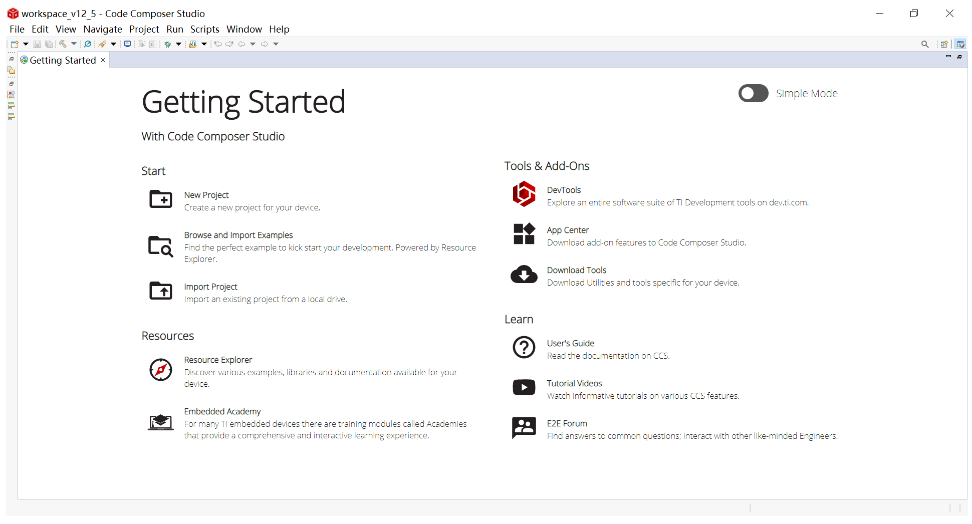Image resolution: width=972 pixels, height=524 pixels.
Task: Click the Resource Explorer compass icon
Action: pos(161,370)
